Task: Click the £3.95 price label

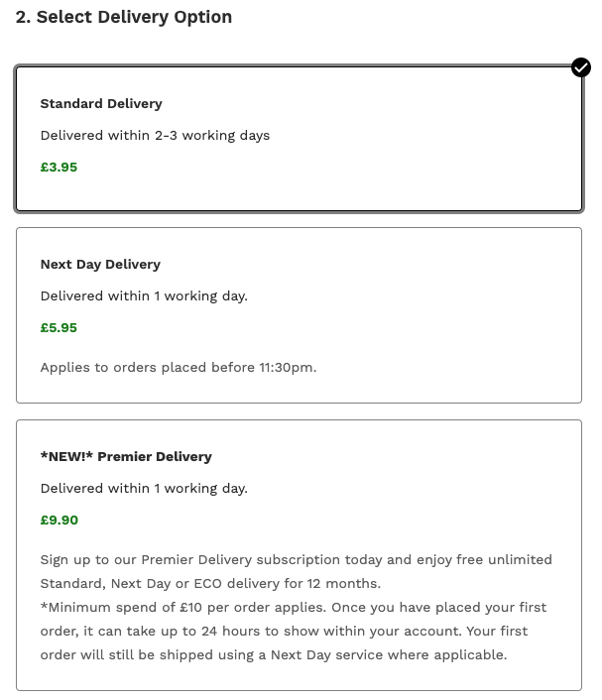Action: (x=59, y=167)
